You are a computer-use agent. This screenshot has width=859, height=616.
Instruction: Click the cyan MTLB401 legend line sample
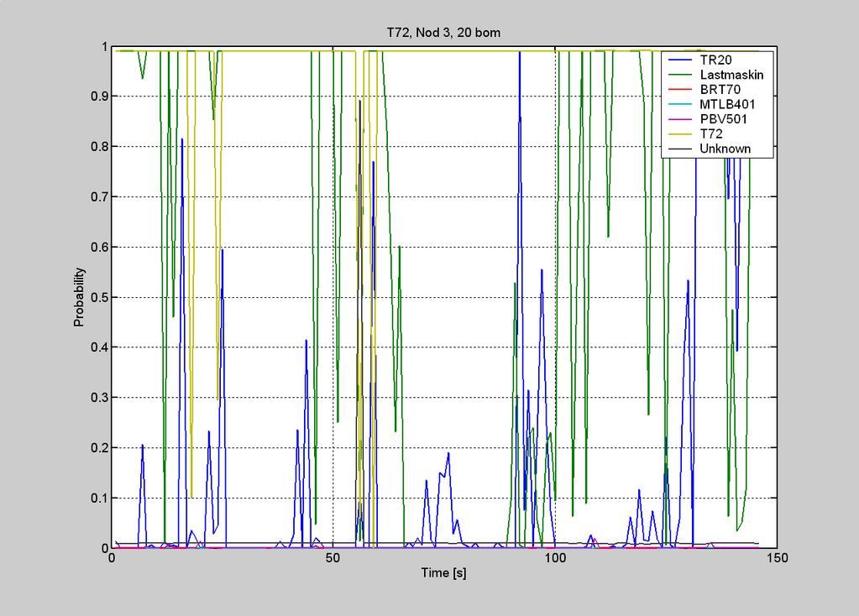pos(680,105)
